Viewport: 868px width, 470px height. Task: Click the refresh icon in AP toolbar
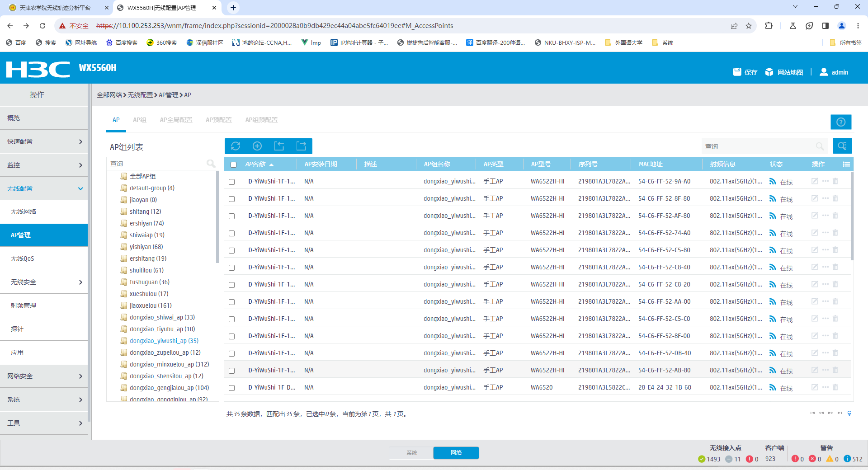236,146
